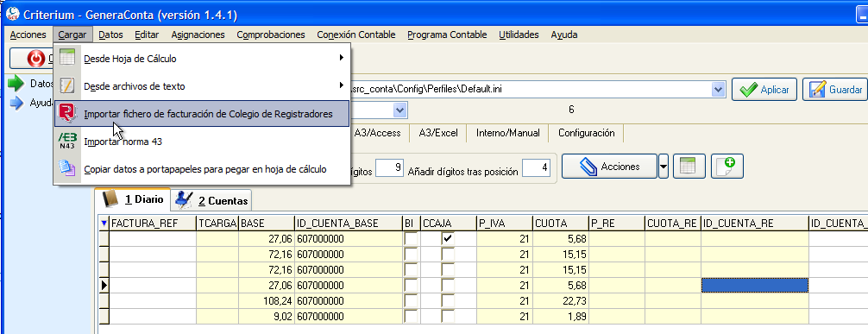Switch to the Interno/Manual tab
This screenshot has width=868, height=334.
point(507,133)
